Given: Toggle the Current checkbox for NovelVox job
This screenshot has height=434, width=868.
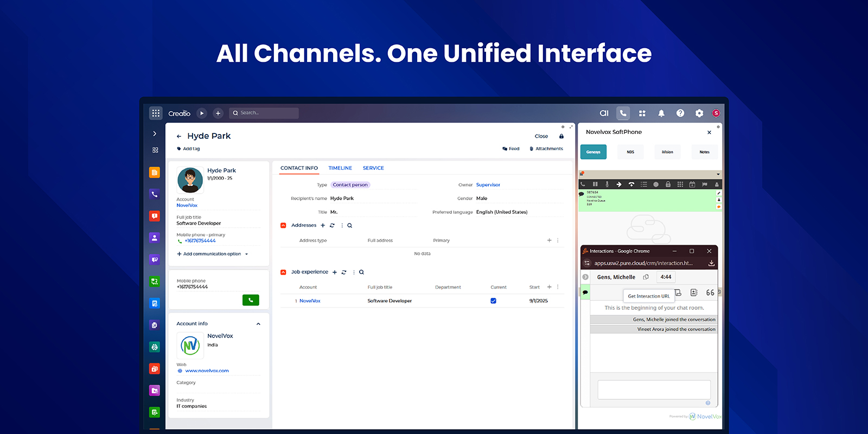Looking at the screenshot, I should tap(493, 301).
